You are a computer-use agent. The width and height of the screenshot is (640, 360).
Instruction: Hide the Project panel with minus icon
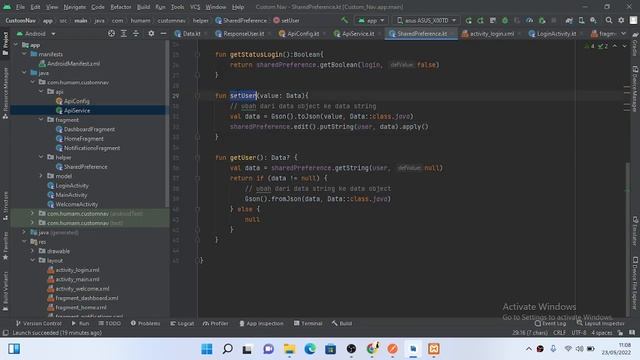[163, 33]
